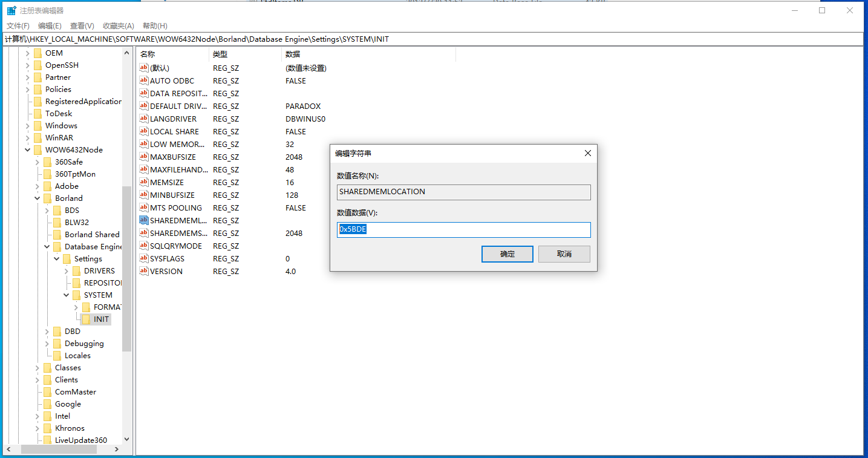Screen dimensions: 868x458
Task: Select the DRIVERS folder icon
Action: click(76, 270)
